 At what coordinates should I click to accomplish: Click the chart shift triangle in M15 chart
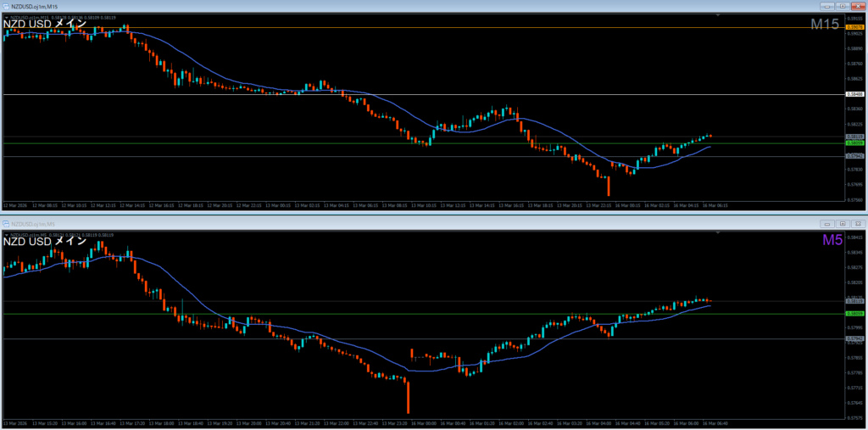[x=719, y=15]
